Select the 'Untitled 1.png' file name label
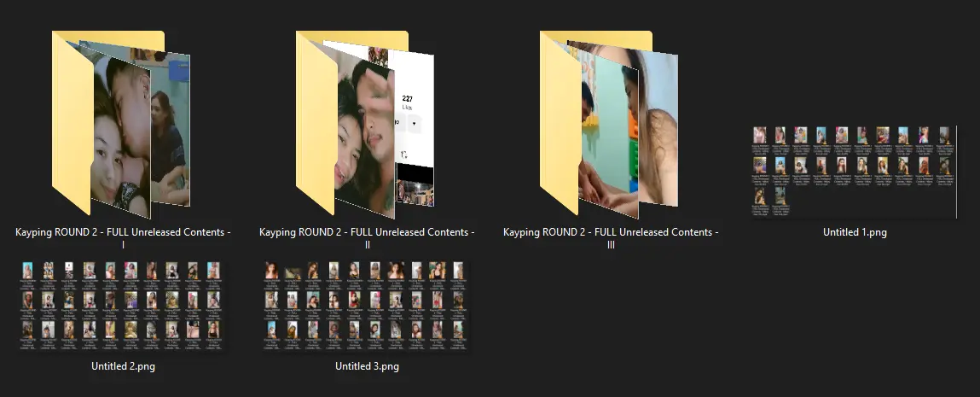This screenshot has width=980, height=397. click(855, 232)
